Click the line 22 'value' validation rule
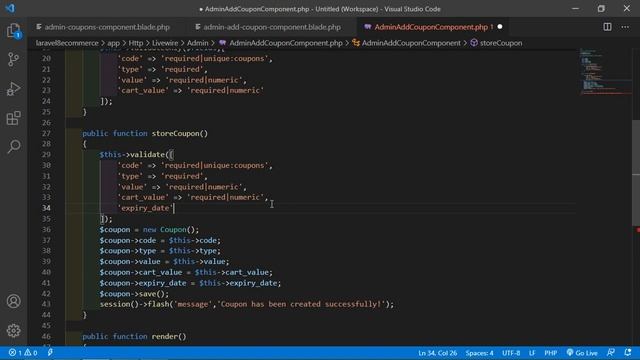640x360 pixels. point(182,80)
